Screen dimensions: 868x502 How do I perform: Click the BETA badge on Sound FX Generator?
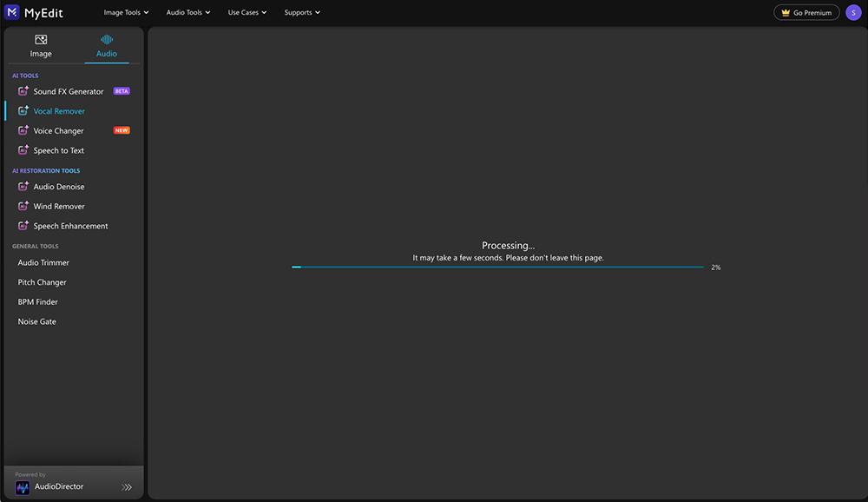coord(122,91)
